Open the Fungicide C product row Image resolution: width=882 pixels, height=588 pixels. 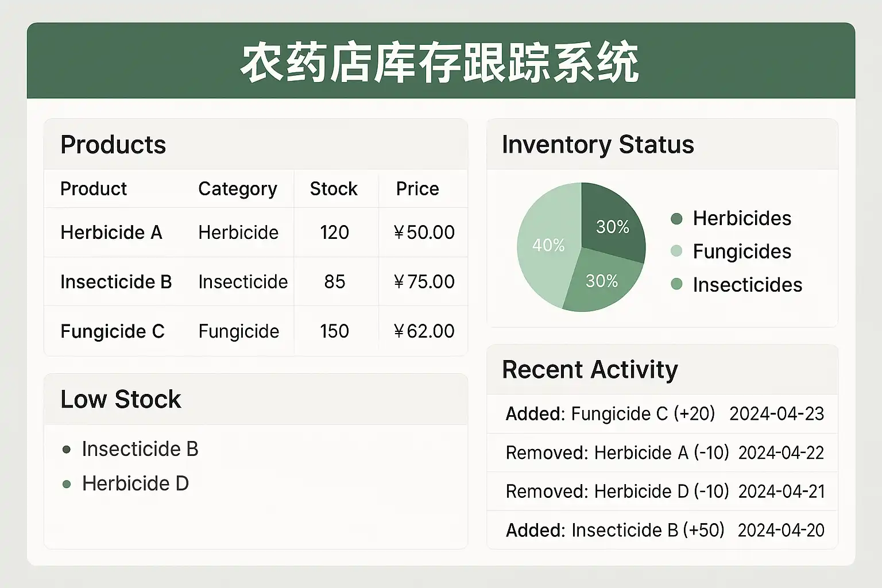tap(113, 331)
